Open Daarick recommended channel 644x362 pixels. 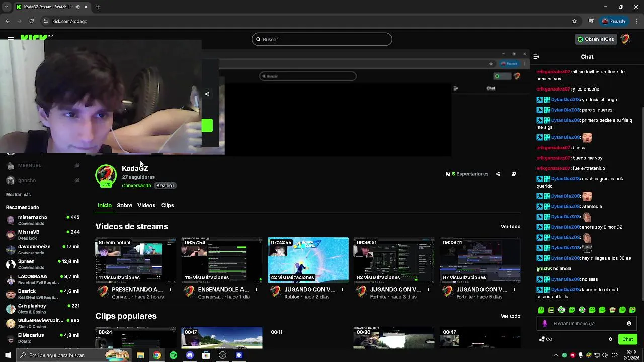[43, 294]
